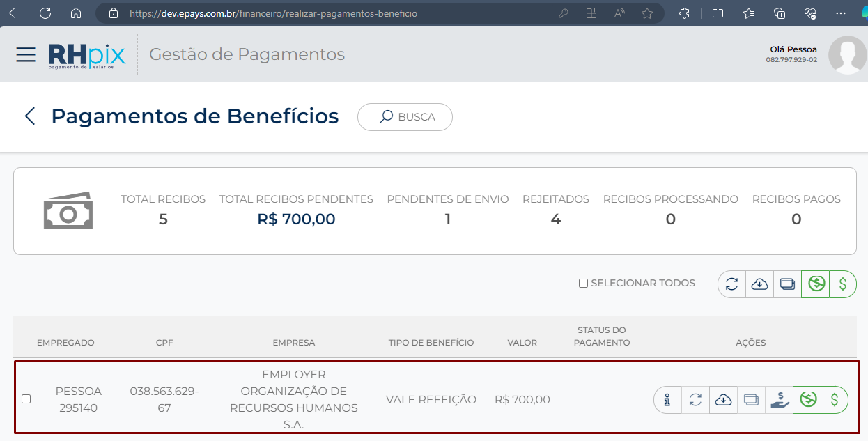
Task: Click cloud download icon in PESSOA 295140 row
Action: pyautogui.click(x=723, y=400)
